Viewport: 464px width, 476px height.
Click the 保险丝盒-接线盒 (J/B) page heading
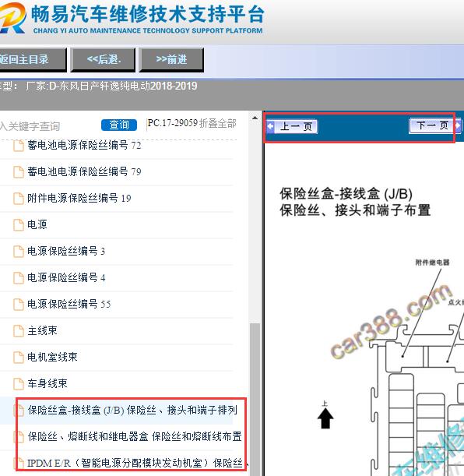346,194
